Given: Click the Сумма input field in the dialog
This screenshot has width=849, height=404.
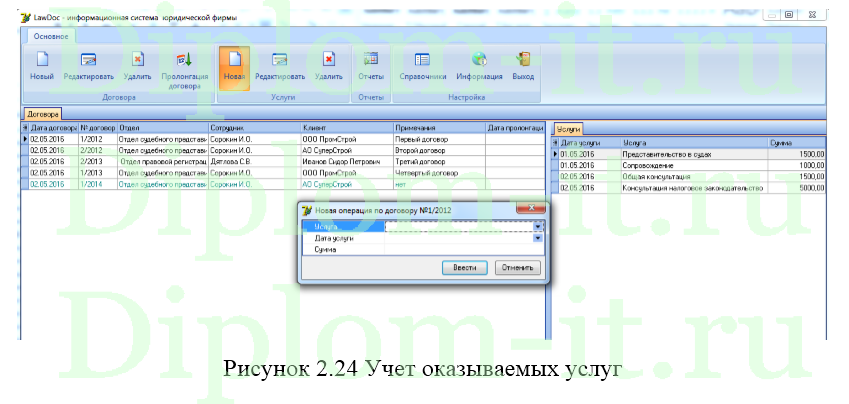Looking at the screenshot, I should tap(460, 249).
